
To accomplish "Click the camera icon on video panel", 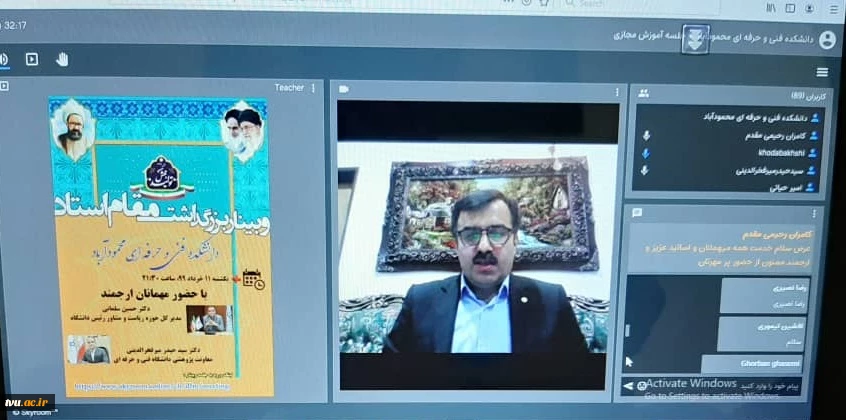I will pos(344,89).
